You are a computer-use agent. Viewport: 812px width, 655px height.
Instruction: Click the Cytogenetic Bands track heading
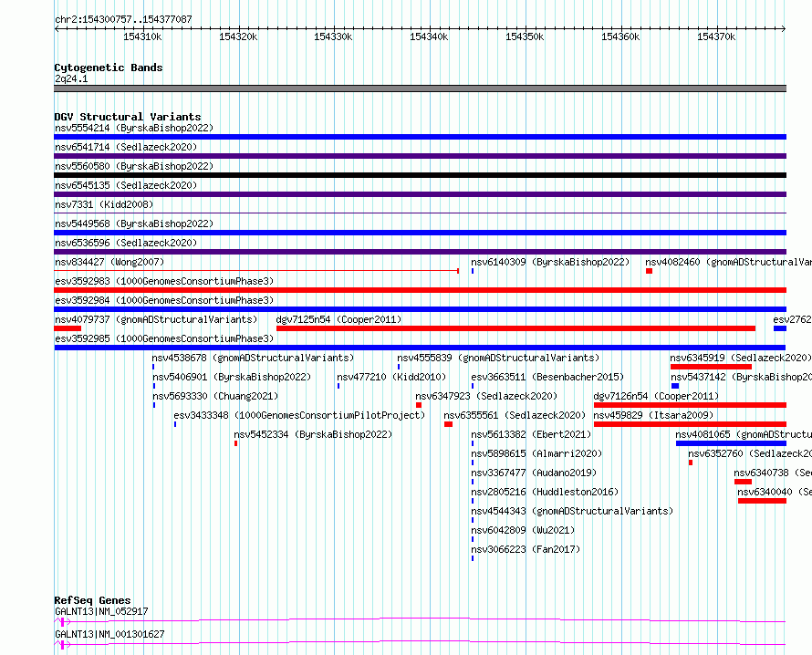click(x=109, y=68)
